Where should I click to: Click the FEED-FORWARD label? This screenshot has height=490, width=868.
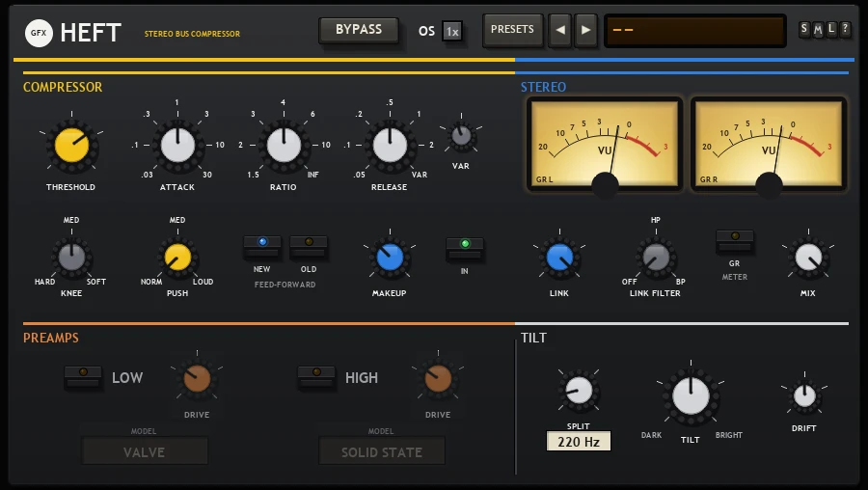(285, 285)
